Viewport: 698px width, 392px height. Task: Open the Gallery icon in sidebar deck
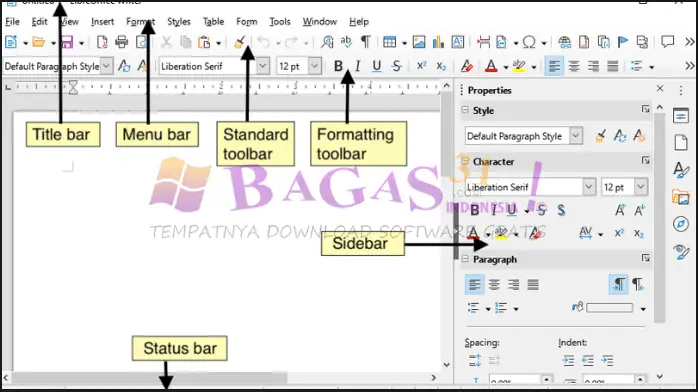click(x=681, y=197)
